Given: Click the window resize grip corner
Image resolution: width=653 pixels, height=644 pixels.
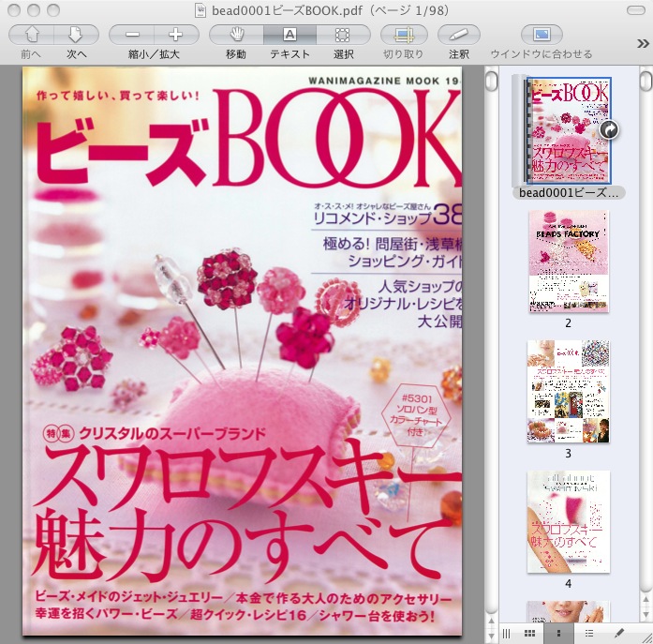Looking at the screenshot, I should [646, 637].
